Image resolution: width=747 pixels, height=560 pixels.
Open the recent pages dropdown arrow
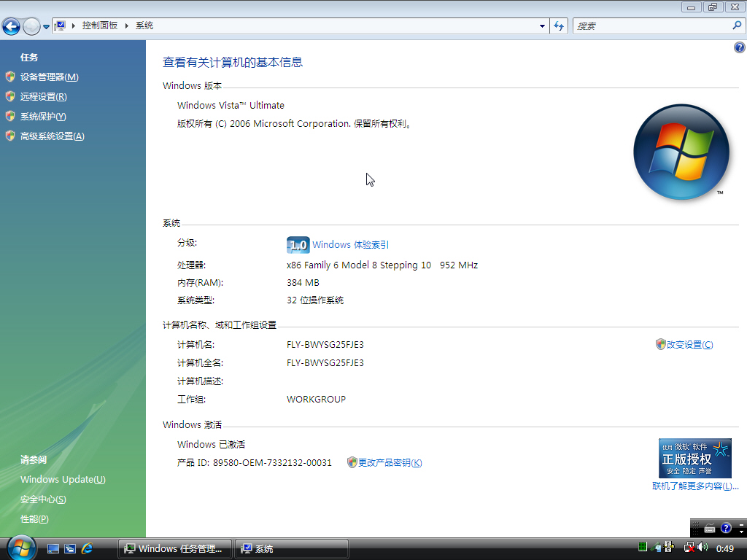pyautogui.click(x=46, y=27)
